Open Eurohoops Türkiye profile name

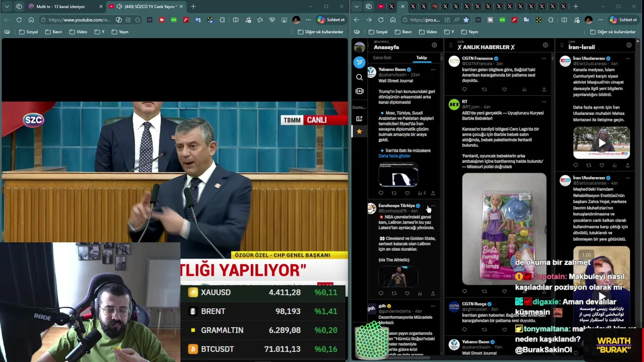click(396, 206)
